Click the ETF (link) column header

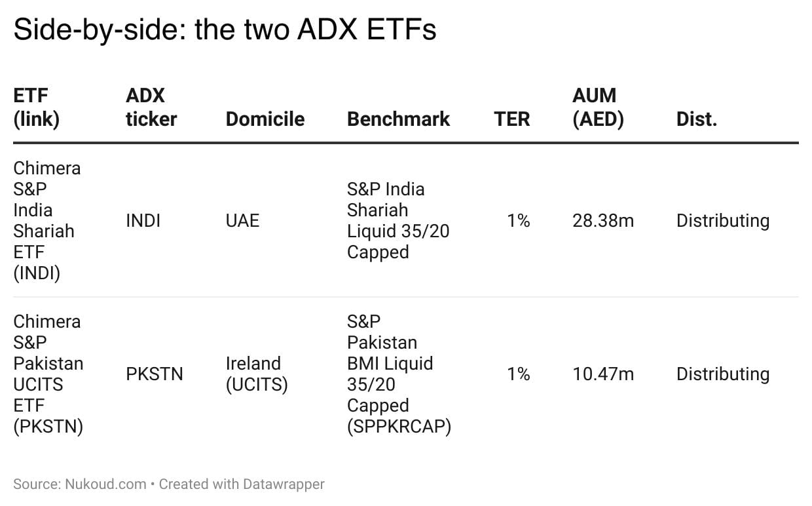click(x=36, y=107)
